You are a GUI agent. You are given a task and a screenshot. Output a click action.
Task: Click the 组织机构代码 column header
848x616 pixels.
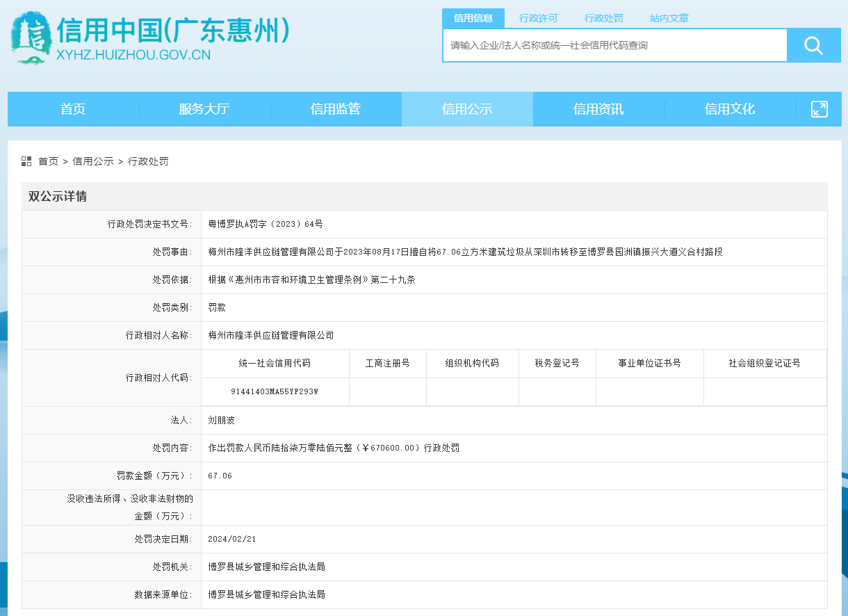[x=472, y=363]
